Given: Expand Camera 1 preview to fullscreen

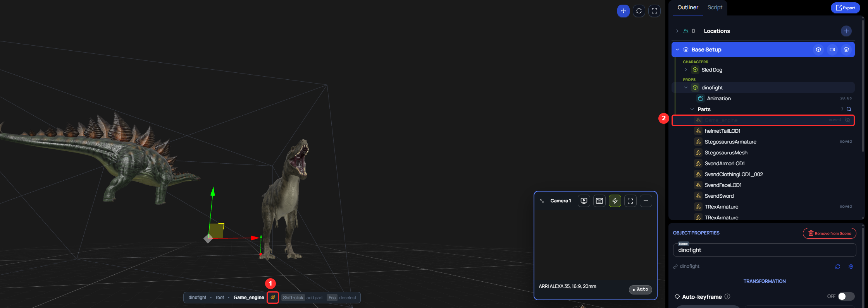Looking at the screenshot, I should [630, 201].
